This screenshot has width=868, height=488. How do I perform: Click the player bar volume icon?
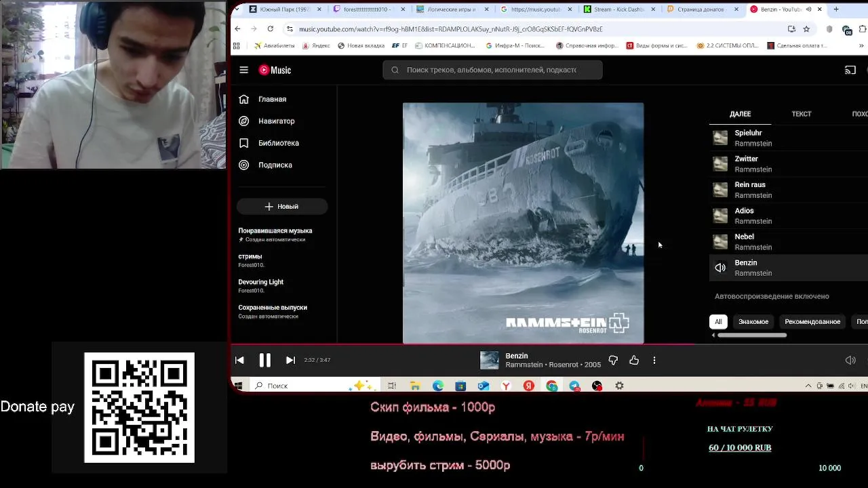pyautogui.click(x=850, y=361)
